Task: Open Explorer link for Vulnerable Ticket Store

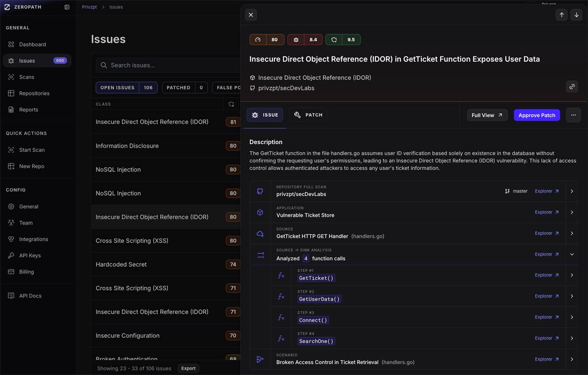Action: pyautogui.click(x=546, y=212)
